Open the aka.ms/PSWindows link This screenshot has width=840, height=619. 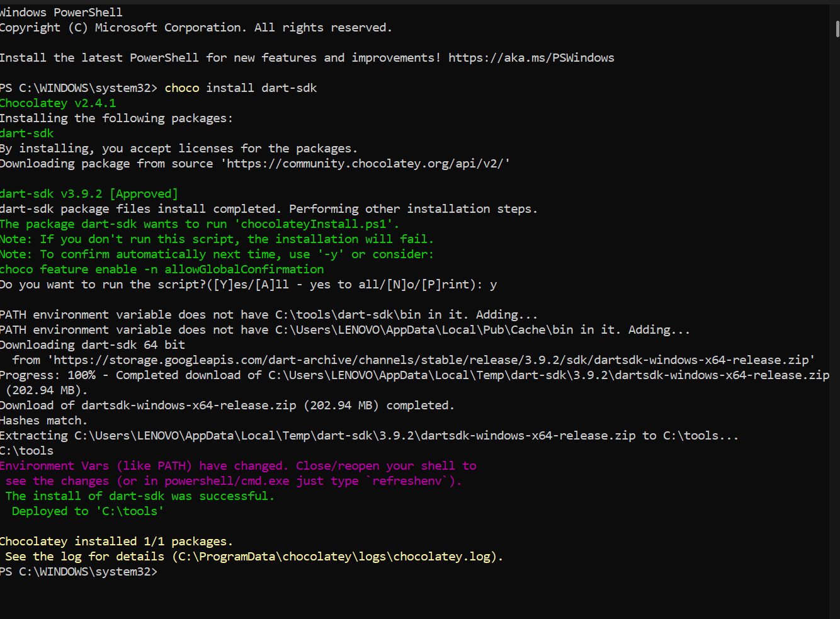point(531,58)
